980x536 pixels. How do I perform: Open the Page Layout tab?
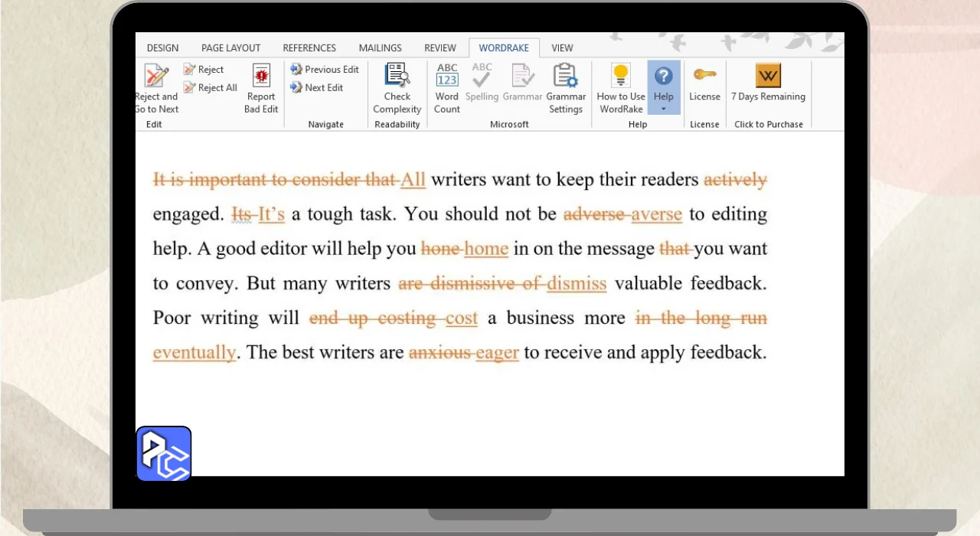(230, 48)
